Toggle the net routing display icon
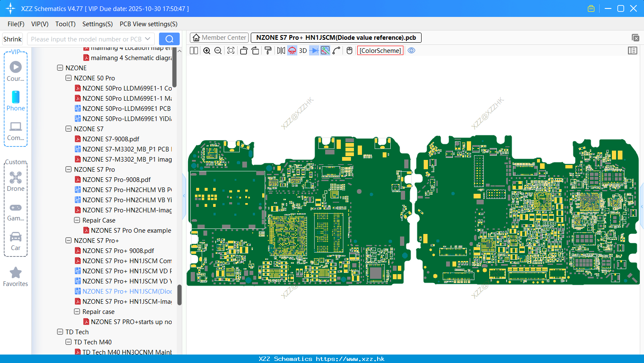 point(325,51)
